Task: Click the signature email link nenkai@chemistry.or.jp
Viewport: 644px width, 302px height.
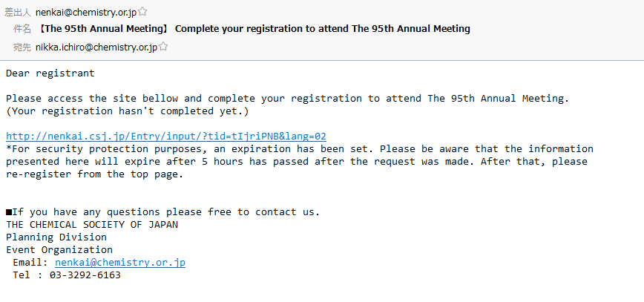Action: coord(120,262)
